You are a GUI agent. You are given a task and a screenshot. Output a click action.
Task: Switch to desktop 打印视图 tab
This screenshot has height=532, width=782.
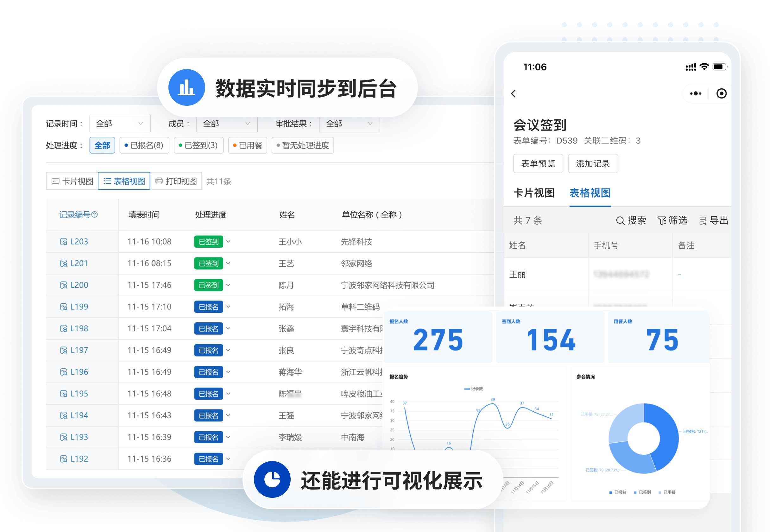pyautogui.click(x=176, y=181)
